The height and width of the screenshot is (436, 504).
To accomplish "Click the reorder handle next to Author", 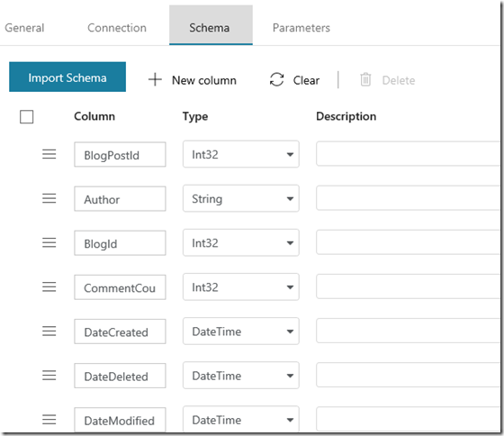I will 49,198.
